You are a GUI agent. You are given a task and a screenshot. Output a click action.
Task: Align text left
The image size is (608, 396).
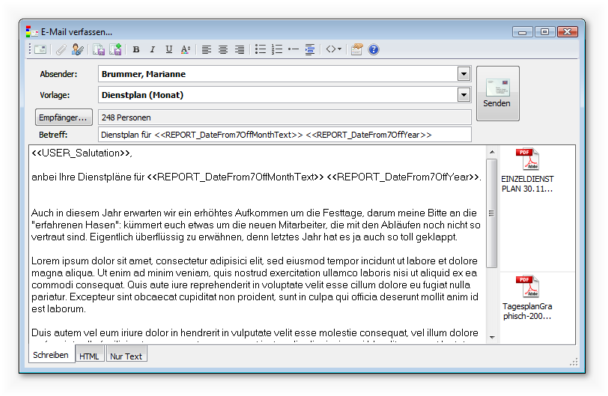206,50
